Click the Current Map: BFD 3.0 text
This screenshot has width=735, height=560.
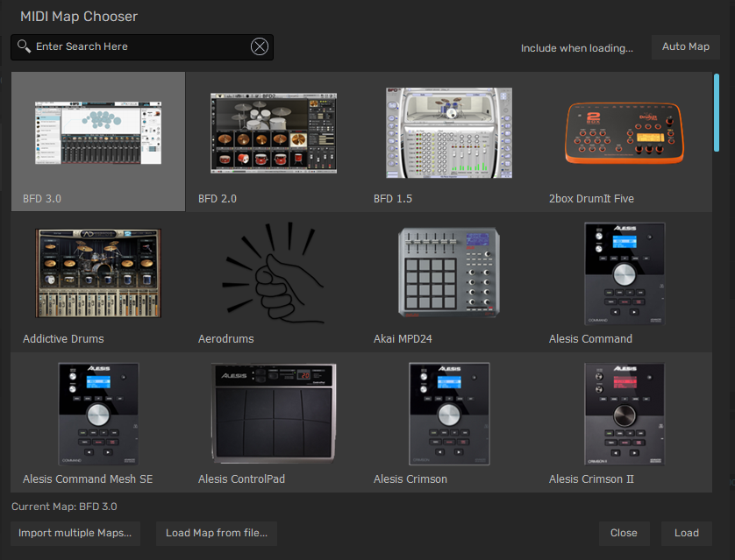tap(64, 507)
